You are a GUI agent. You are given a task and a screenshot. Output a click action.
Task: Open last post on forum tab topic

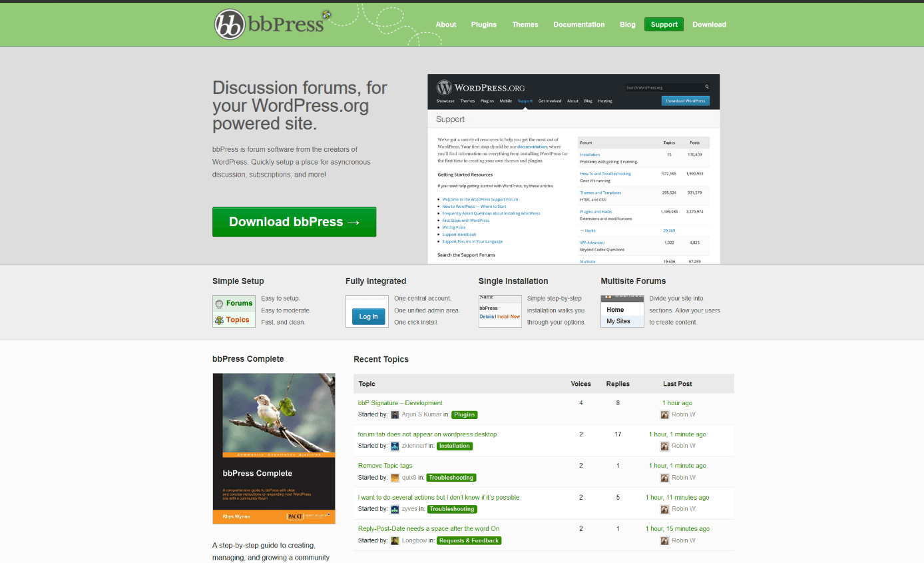click(677, 434)
